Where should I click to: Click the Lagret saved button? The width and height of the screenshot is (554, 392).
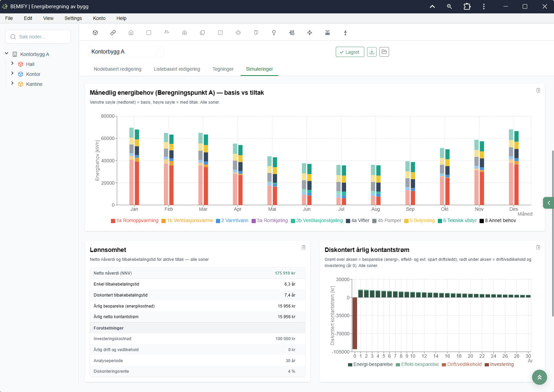[350, 52]
